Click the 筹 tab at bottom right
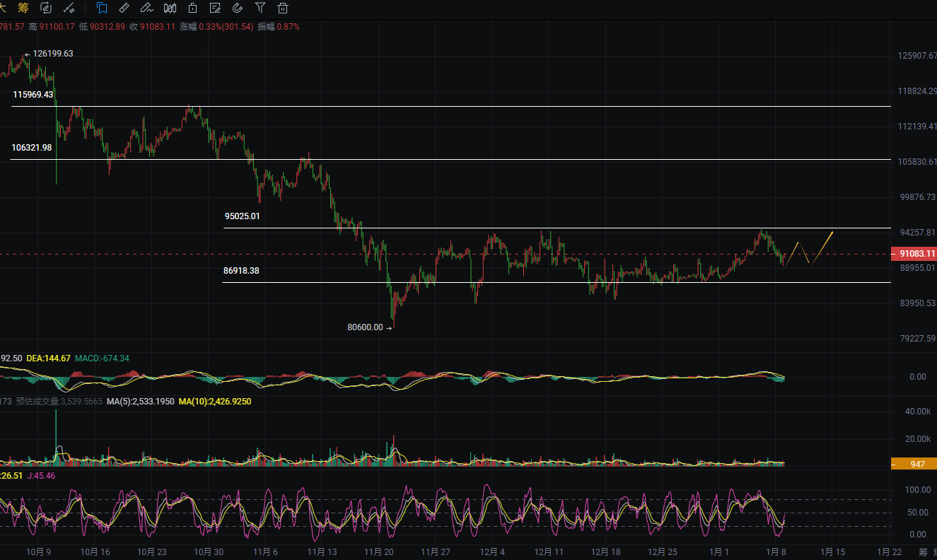Image resolution: width=937 pixels, height=560 pixels. pos(923,552)
